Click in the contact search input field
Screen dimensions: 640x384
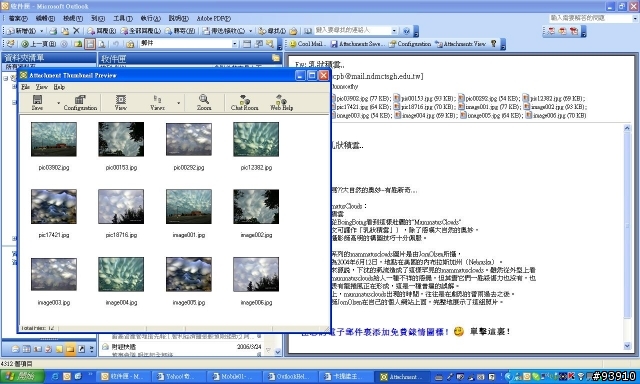click(352, 31)
